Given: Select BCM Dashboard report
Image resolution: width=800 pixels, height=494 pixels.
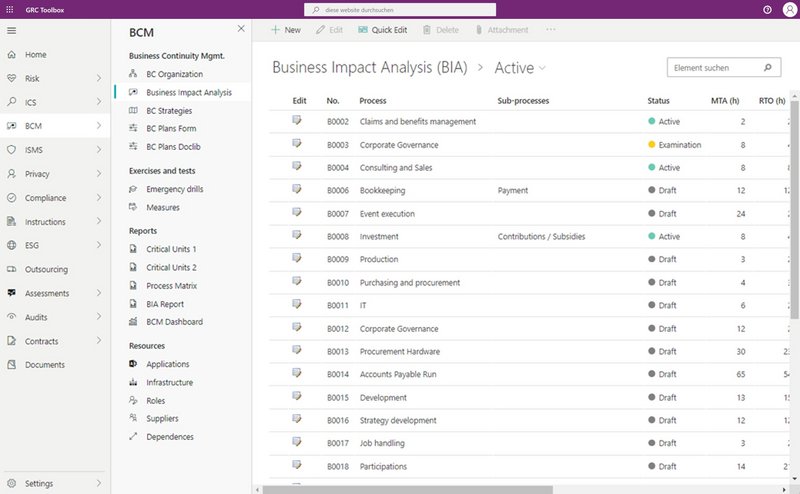Looking at the screenshot, I should [x=174, y=322].
